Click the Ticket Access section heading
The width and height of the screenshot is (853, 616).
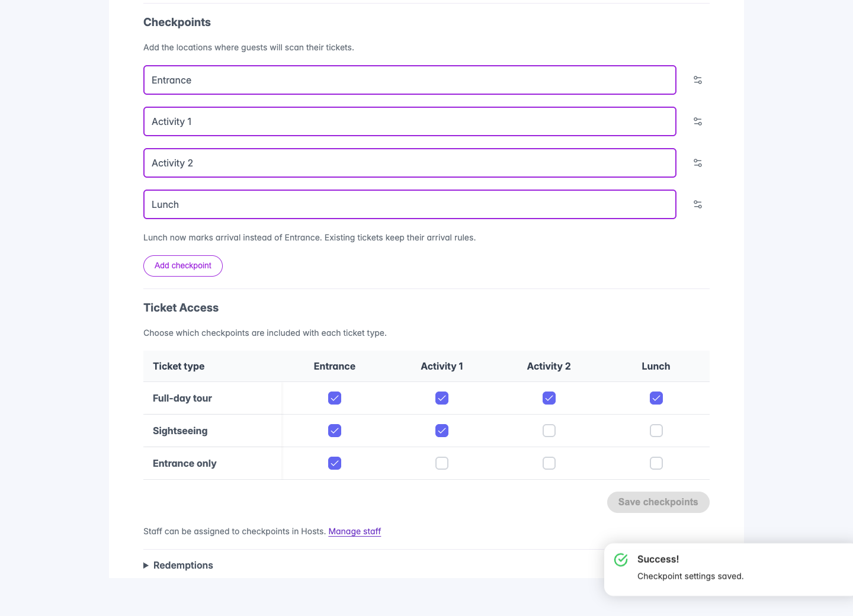181,307
